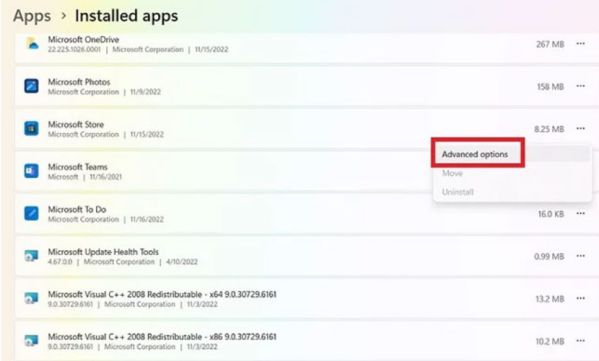Click the Microsoft Update Health Tools icon
Screen dimensions: 599x361
click(x=31, y=256)
